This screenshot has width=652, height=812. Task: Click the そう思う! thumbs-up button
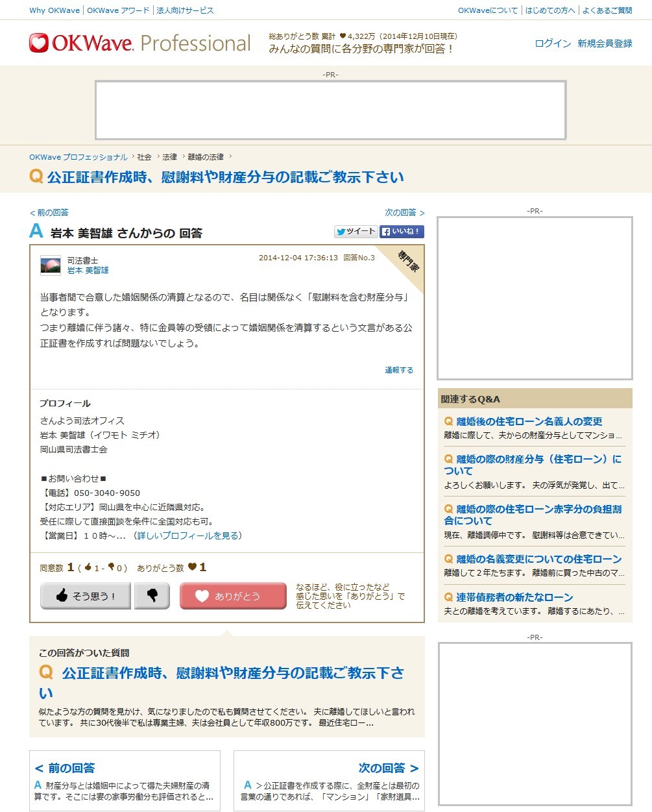pyautogui.click(x=86, y=596)
